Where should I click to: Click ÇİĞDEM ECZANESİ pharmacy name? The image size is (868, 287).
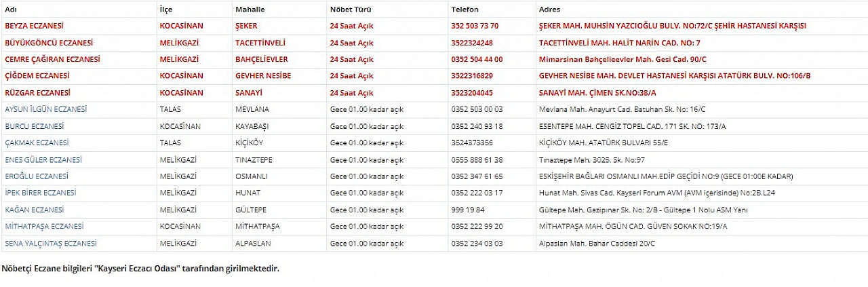pyautogui.click(x=37, y=76)
